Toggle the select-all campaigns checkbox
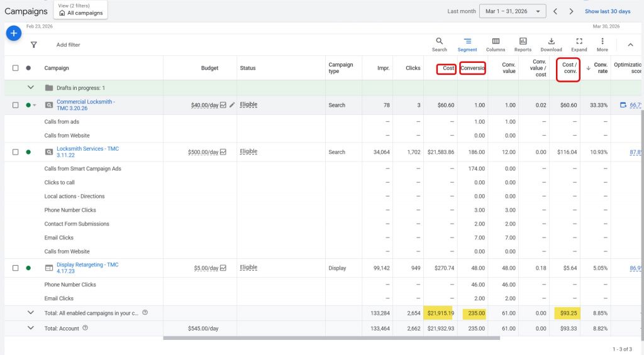Screen dimensions: 644x355 point(15,68)
